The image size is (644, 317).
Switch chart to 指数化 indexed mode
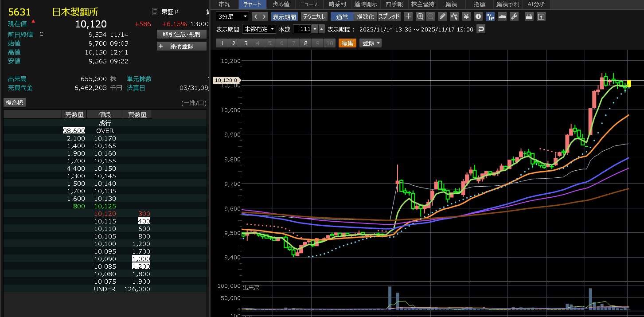365,16
